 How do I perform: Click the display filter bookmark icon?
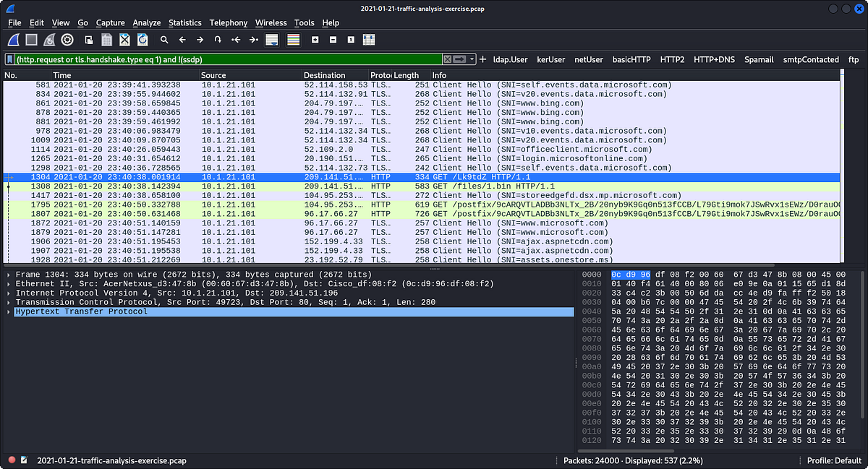[x=10, y=59]
